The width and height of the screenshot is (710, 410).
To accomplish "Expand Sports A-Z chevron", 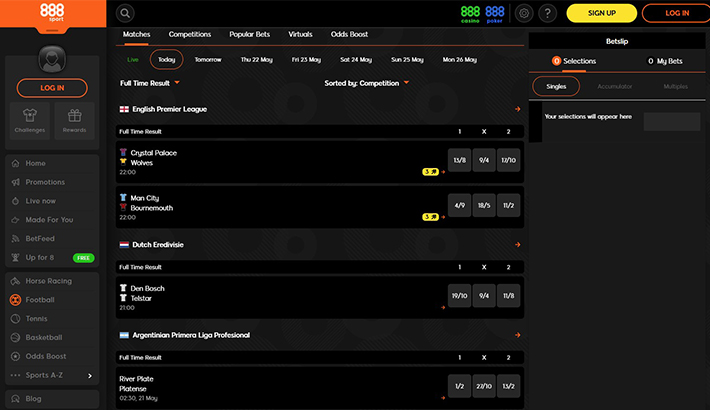I will [x=90, y=376].
